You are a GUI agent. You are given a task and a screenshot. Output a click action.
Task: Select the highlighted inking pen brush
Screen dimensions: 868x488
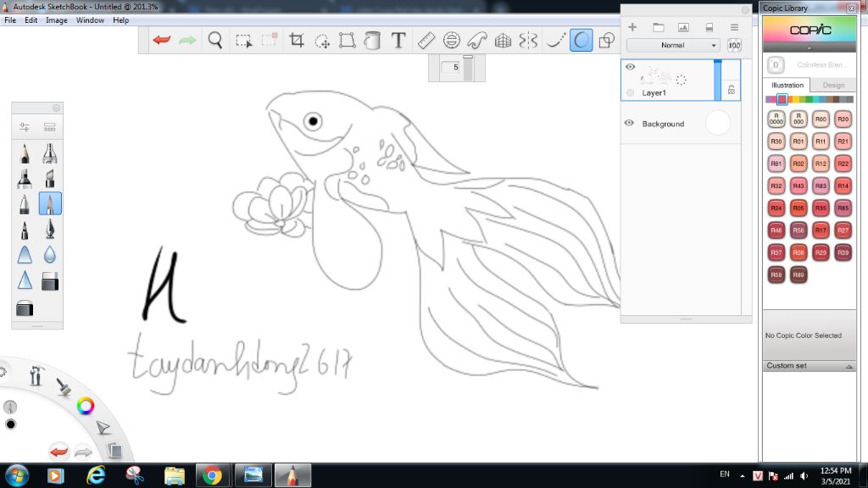click(50, 203)
